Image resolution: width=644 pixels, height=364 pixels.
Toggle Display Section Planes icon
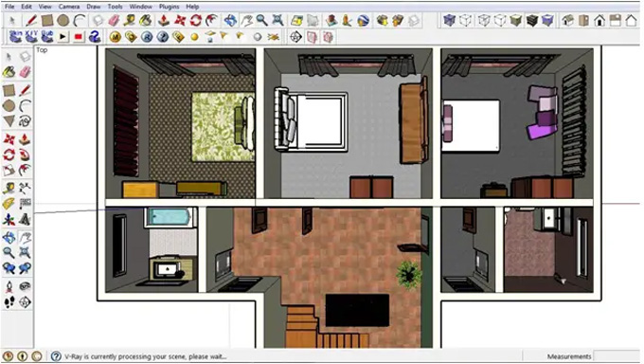(312, 37)
